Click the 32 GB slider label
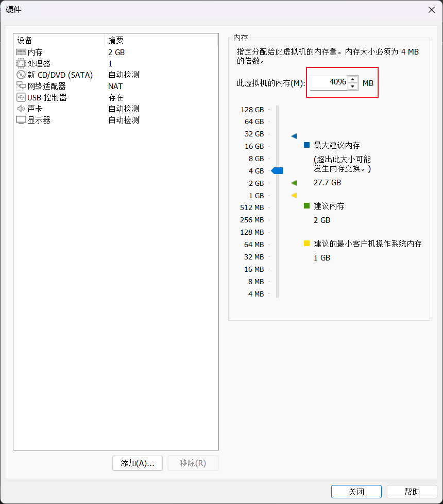The height and width of the screenshot is (504, 443). coord(254,134)
